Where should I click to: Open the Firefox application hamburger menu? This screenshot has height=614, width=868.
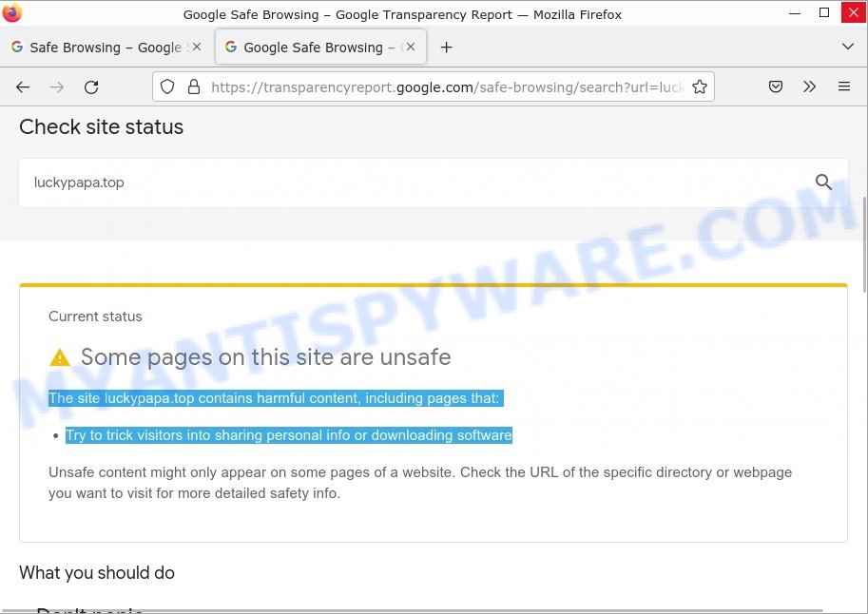click(x=843, y=86)
